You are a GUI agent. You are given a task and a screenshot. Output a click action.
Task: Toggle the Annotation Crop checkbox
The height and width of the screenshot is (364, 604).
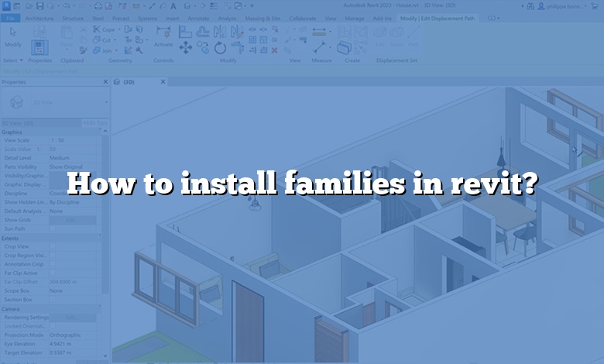(53, 264)
